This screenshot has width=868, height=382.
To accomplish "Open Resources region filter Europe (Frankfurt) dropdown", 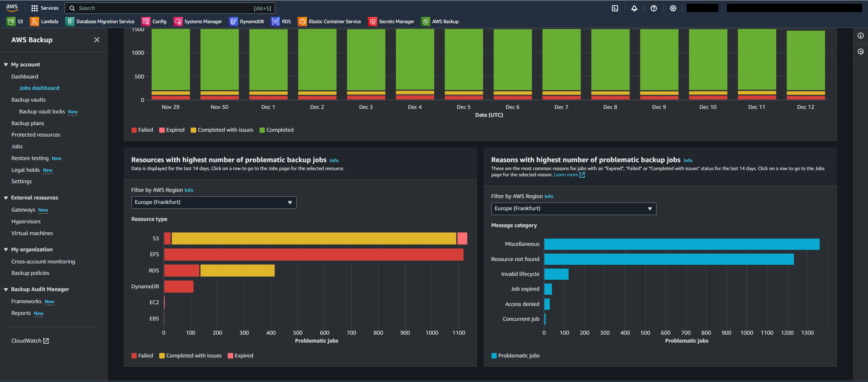I will (214, 202).
